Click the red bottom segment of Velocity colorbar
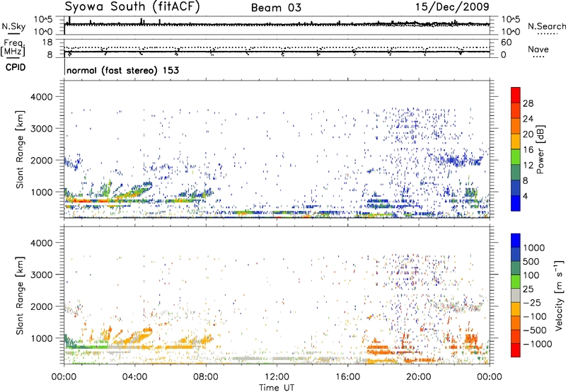This screenshot has height=392, width=566. tap(516, 350)
